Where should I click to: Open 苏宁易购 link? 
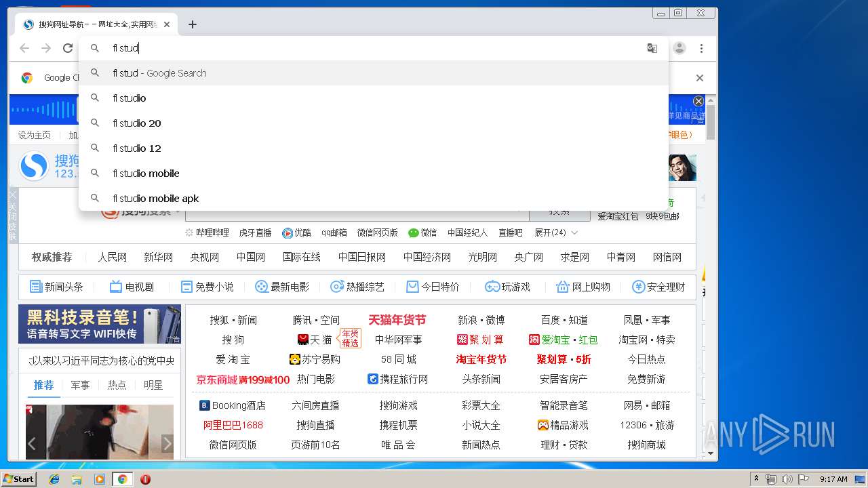315,359
